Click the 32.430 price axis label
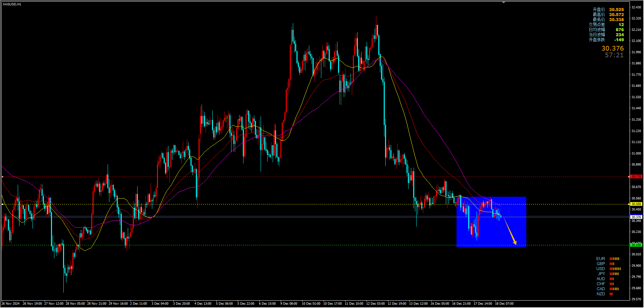The height and width of the screenshot is (308, 644). (636, 7)
